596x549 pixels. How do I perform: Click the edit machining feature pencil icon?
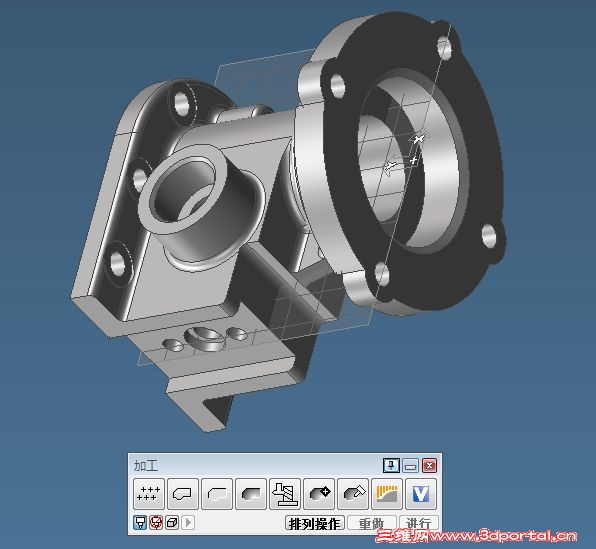(353, 494)
